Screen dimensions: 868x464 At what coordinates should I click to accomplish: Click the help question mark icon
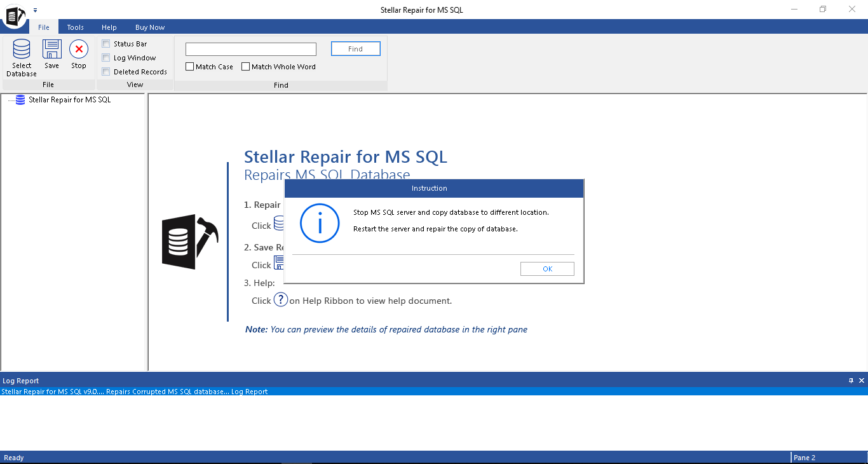tap(281, 300)
